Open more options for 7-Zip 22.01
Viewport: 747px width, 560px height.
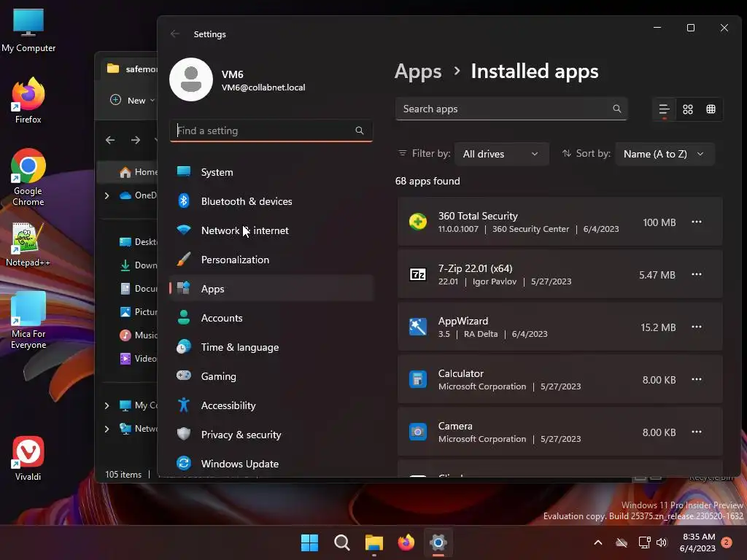697,274
